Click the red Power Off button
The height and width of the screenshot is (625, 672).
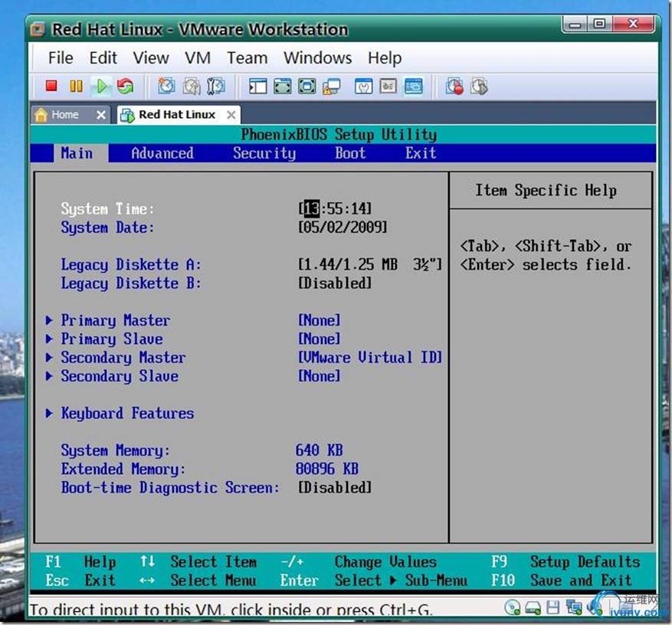[51, 86]
